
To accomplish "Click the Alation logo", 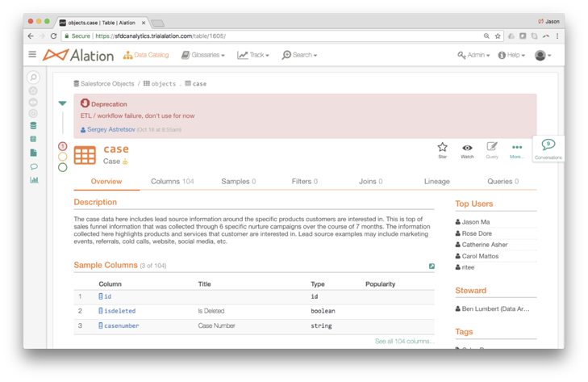I will click(78, 55).
